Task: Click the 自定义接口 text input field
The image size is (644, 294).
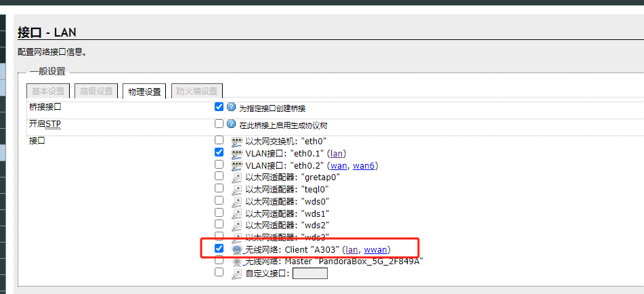Action: [x=309, y=274]
